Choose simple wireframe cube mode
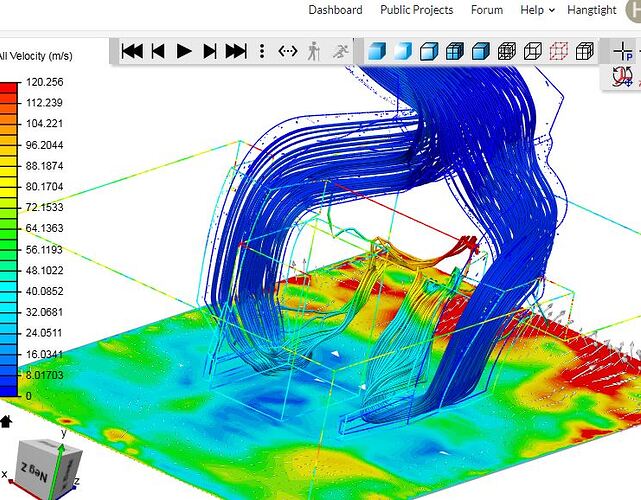The image size is (641, 500). tap(533, 52)
